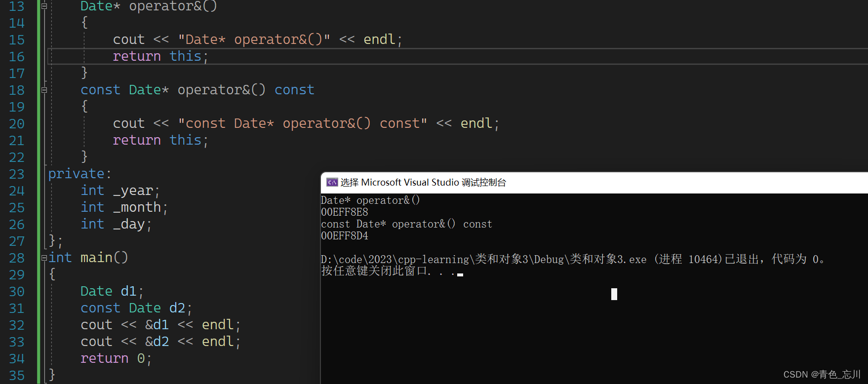Click the string "const Date* operator&() const" on line 20
The width and height of the screenshot is (868, 384).
303,123
